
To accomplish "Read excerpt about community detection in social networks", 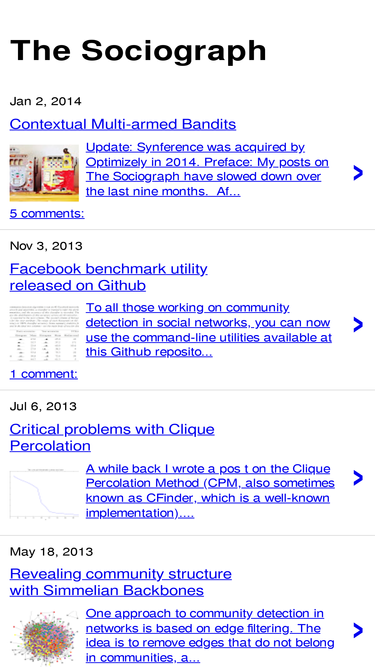I will click(209, 330).
